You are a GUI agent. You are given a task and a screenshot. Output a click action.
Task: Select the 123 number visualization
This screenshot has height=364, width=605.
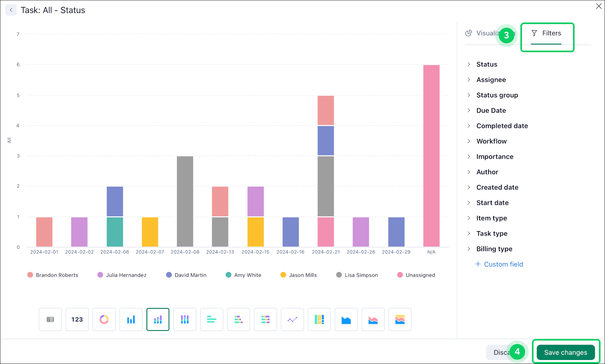(x=77, y=319)
